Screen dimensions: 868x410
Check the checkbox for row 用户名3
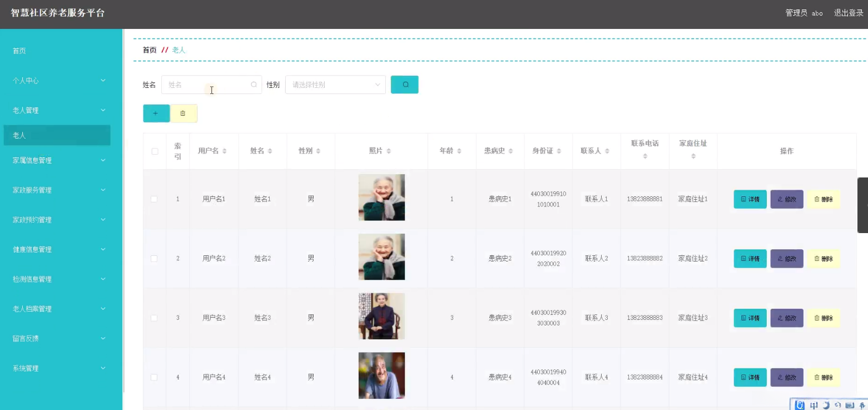point(154,318)
